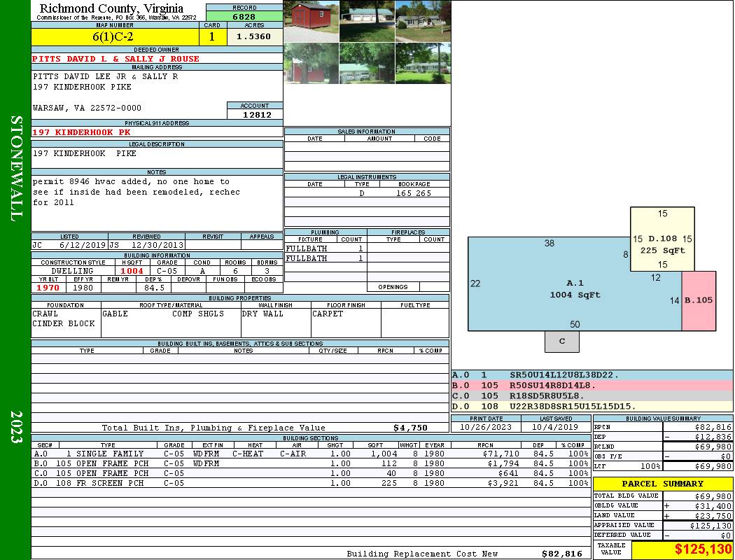Select foundation type CRAWL
Screen dimensions: 735x560
45,314
